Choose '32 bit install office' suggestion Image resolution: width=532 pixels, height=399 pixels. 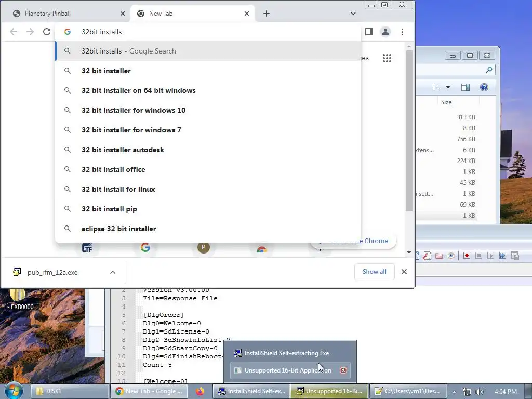pyautogui.click(x=208, y=169)
